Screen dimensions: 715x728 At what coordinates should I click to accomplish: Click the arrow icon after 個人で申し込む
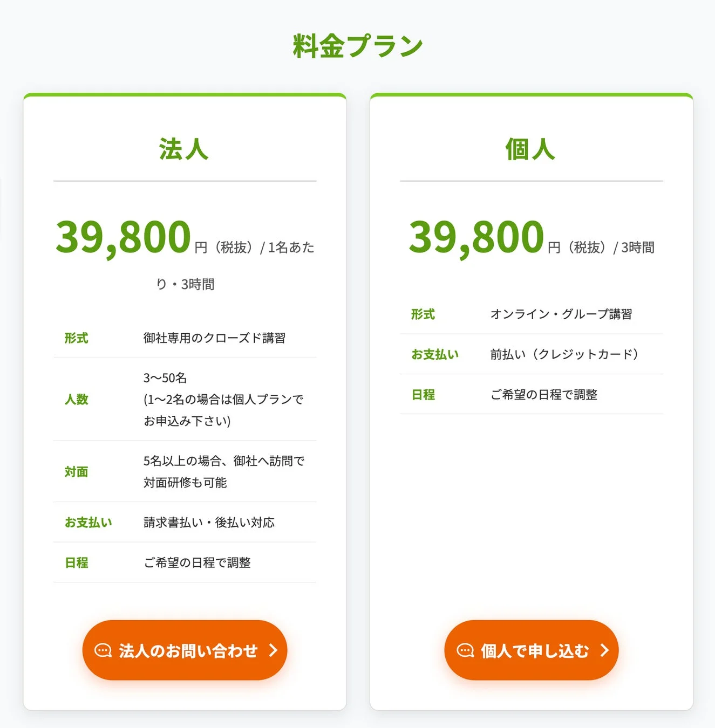coord(604,651)
